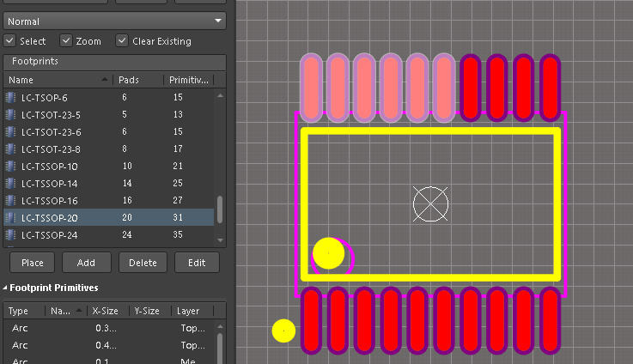633x364 pixels.
Task: Click the last red top-row pad
Action: coord(551,88)
